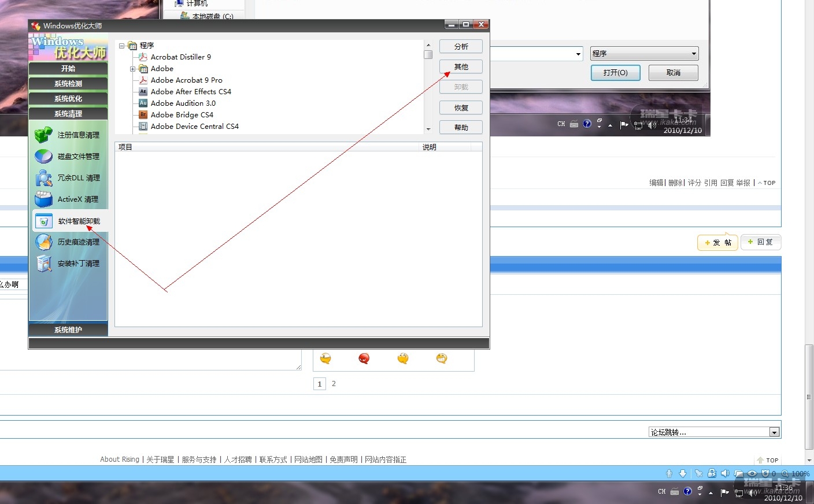Open the 关于瑞星 footer link
The height and width of the screenshot is (504, 814).
point(160,460)
